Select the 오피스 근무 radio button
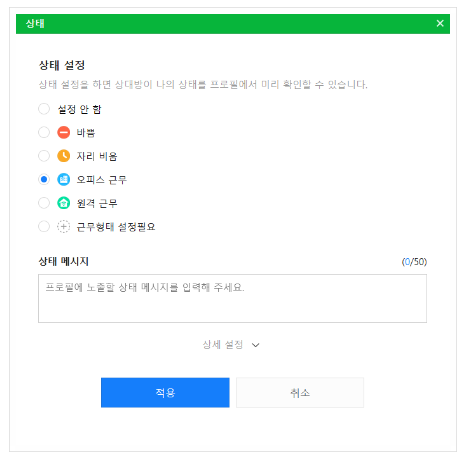The image size is (464, 458). pyautogui.click(x=44, y=179)
